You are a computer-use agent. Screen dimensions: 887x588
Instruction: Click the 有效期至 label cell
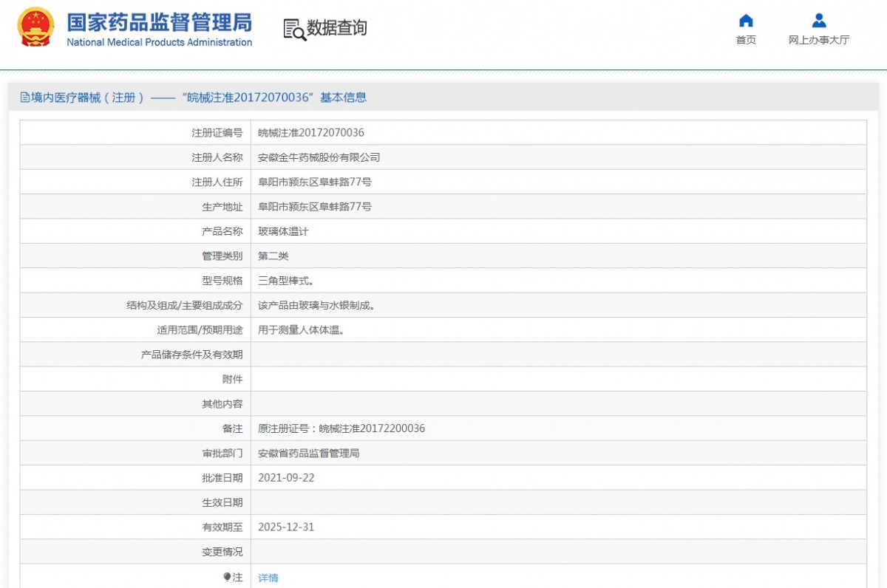(135, 527)
